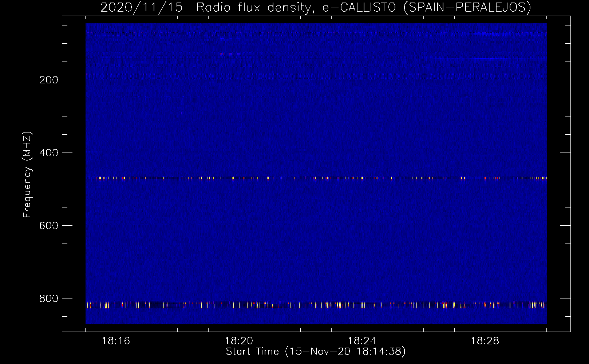Click the dark speckled stripe at spectrogram top

[x=316, y=33]
